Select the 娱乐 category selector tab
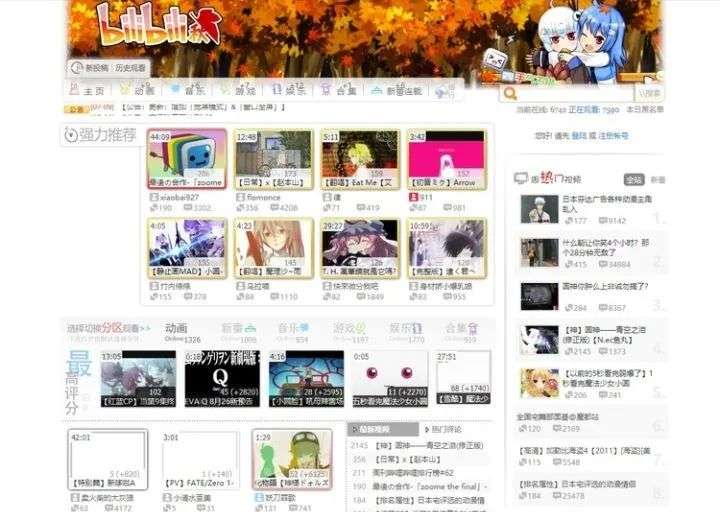This screenshot has height=512, width=720. (x=406, y=332)
